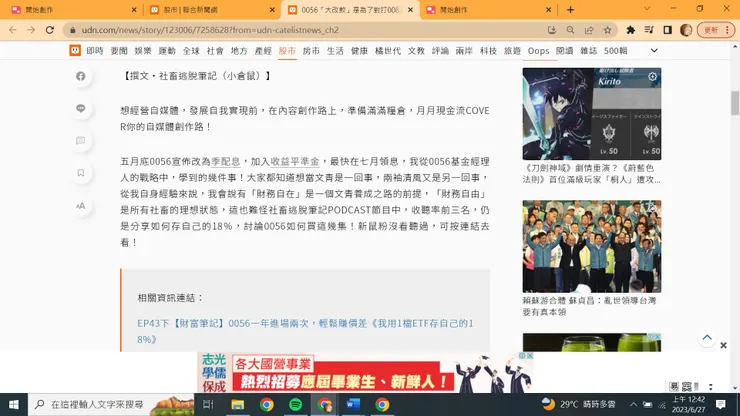740x416 pixels.
Task: Open the 《刀劍神域》 related article headline
Action: (x=591, y=174)
